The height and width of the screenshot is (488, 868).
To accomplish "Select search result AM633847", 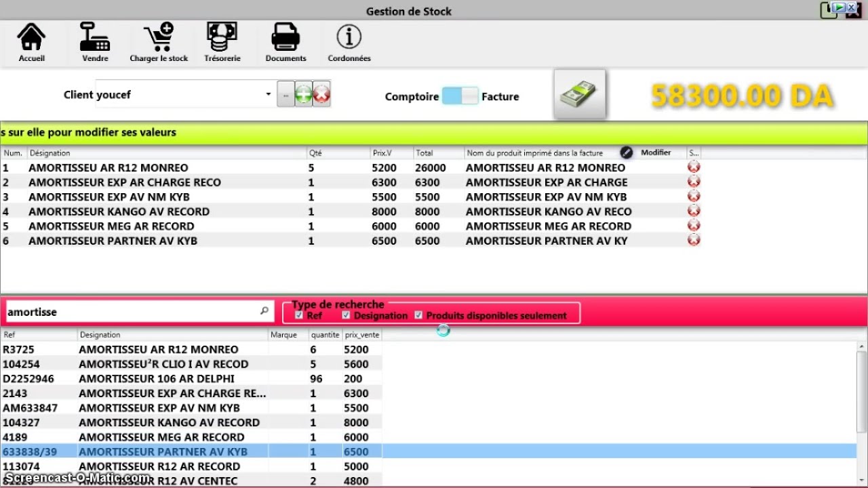I will [x=30, y=408].
